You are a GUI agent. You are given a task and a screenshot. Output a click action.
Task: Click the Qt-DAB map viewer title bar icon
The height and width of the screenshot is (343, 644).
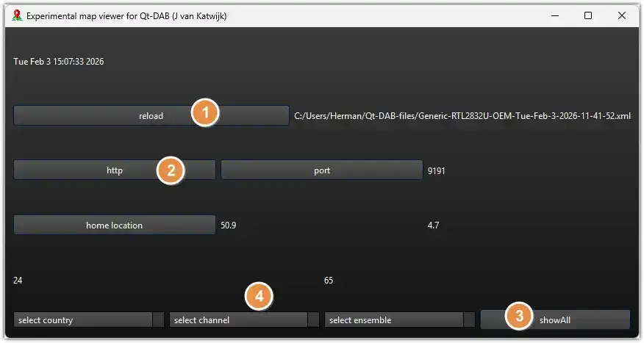17,15
